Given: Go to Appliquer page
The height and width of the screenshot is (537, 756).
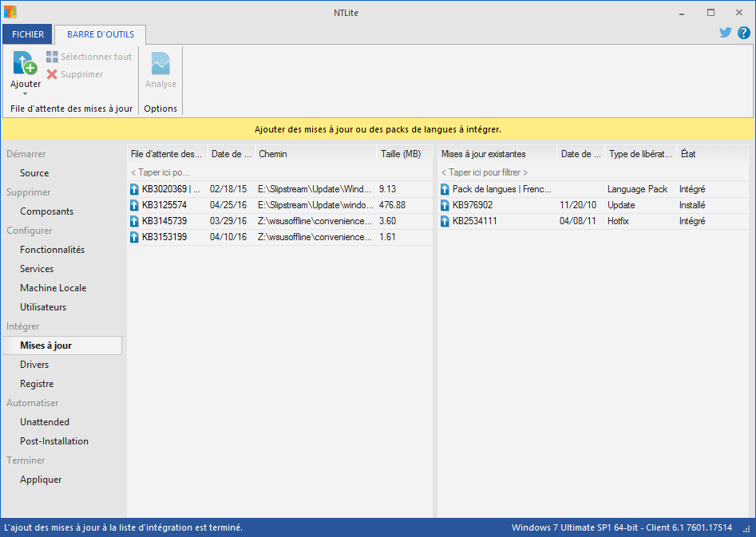Looking at the screenshot, I should (x=41, y=480).
